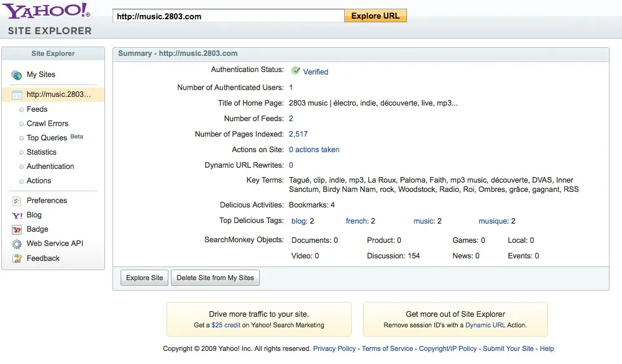This screenshot has width=622, height=364.
Task: Open the Terms of Service link
Action: point(387,348)
